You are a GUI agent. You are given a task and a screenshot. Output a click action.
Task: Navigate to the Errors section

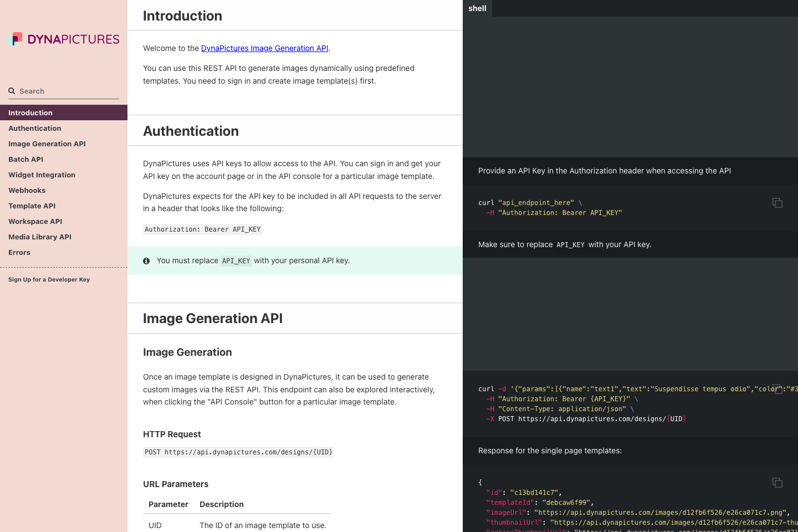(19, 252)
